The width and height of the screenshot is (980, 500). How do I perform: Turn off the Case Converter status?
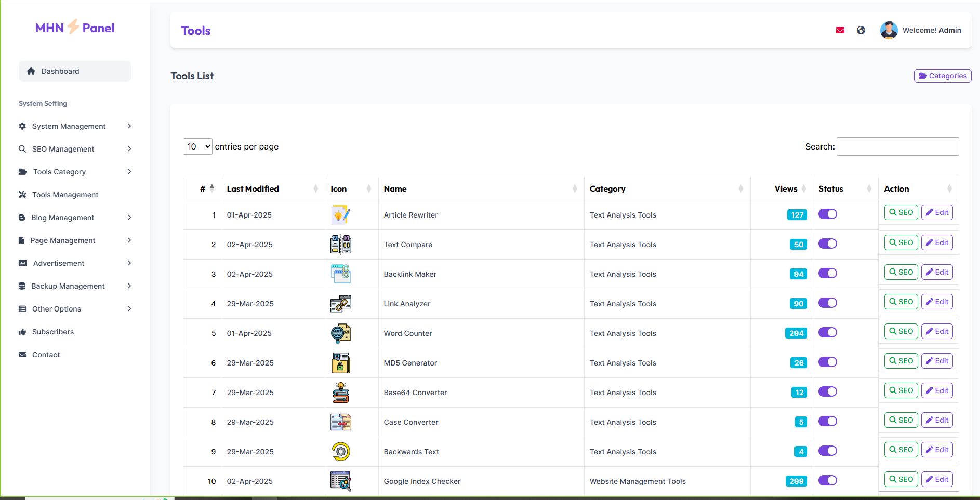(x=827, y=421)
